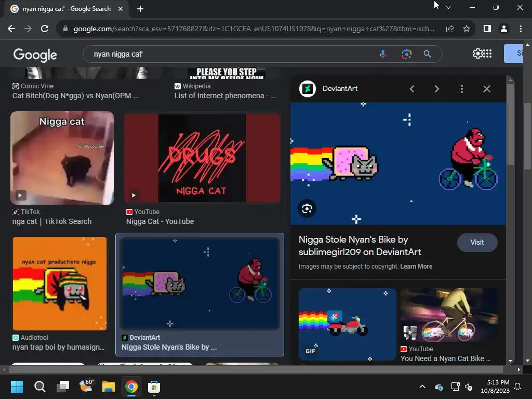Screen dimensions: 532x399
Task: Open Google quick settings gear
Action: tap(477, 54)
